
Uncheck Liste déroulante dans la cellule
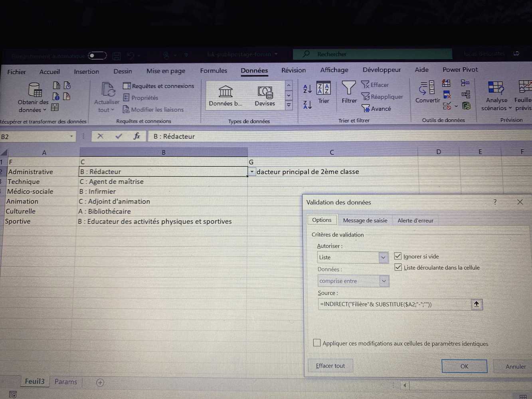398,267
